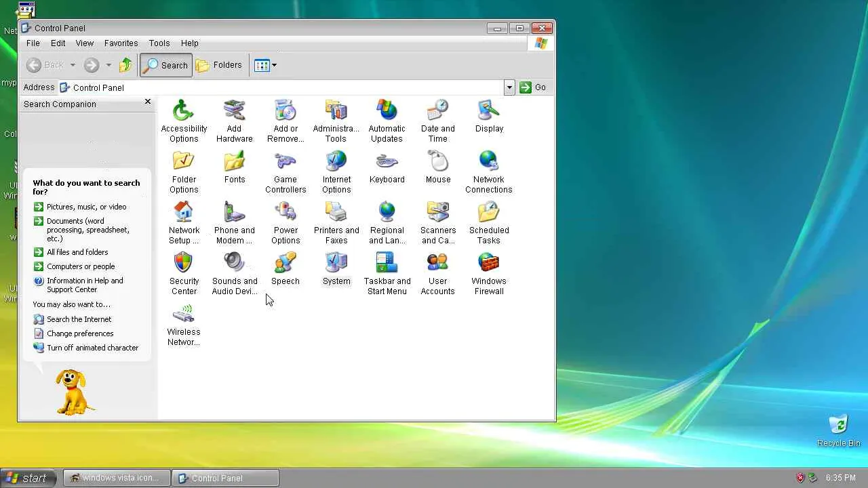
Task: Open Network Connections
Action: (489, 171)
